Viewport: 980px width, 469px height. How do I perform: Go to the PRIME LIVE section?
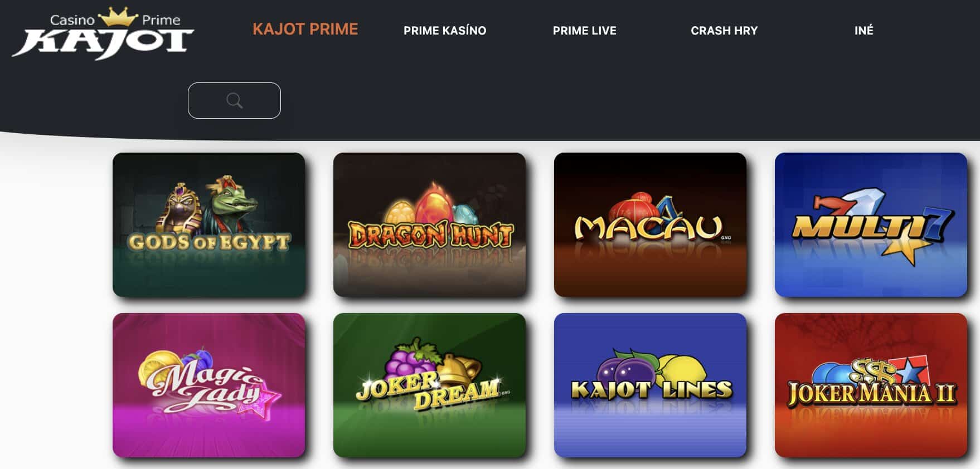[x=585, y=31]
